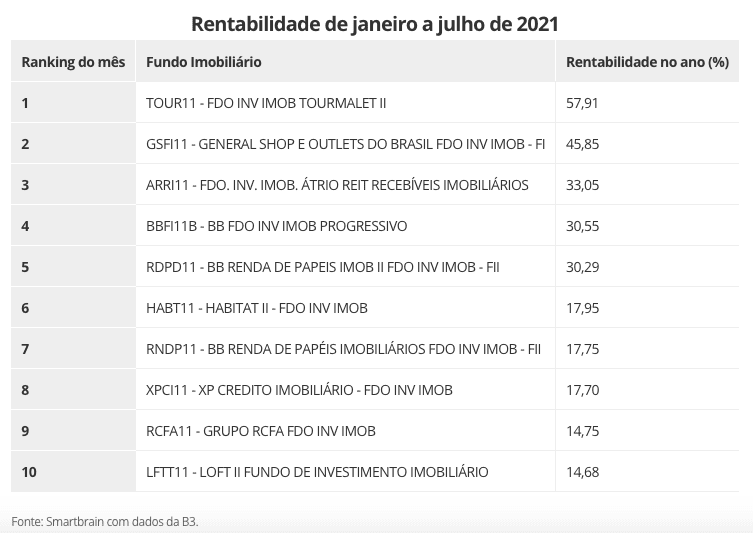
Task: Click the XPCI11 XP Credito Imobiliário cell
Action: (299, 390)
